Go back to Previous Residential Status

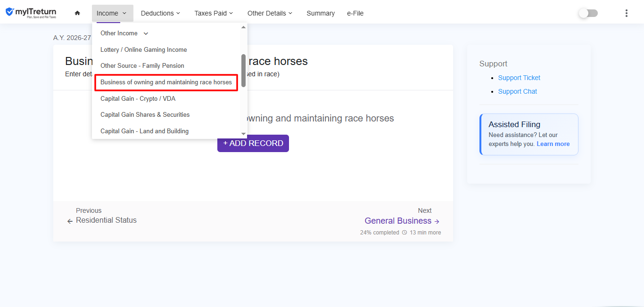click(106, 216)
